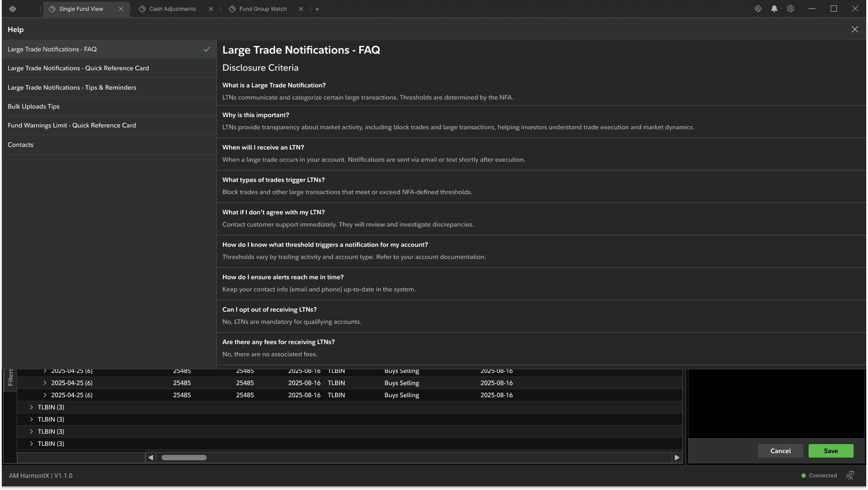Close the Fund Group Watch tab
Screen dimensions: 868x490
tap(301, 9)
